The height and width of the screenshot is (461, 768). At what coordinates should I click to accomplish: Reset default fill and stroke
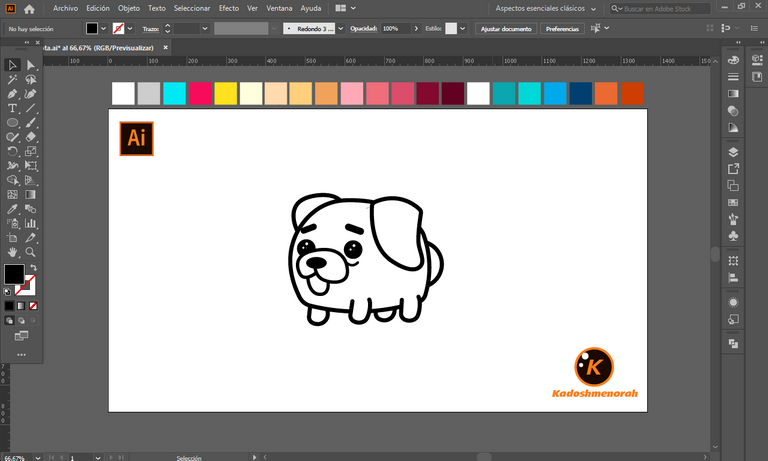tap(7, 292)
